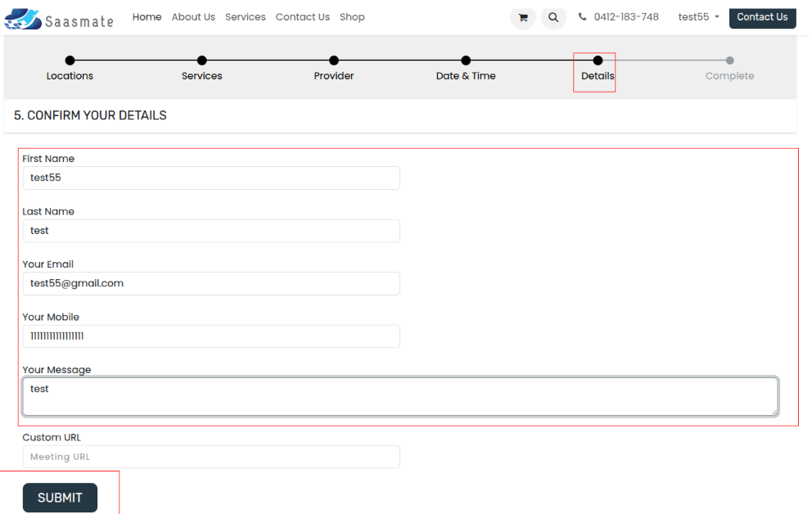Image resolution: width=812 pixels, height=514 pixels.
Task: Open the Shop menu item
Action: [352, 17]
